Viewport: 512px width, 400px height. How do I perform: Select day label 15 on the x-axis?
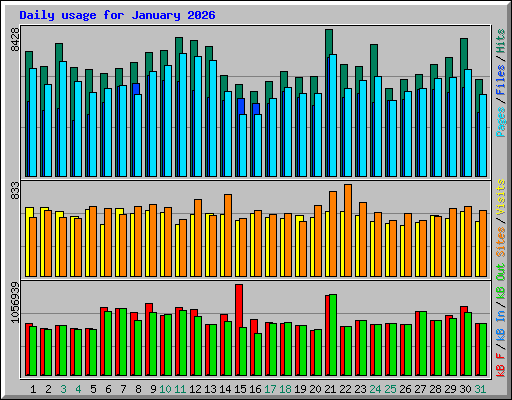click(240, 389)
